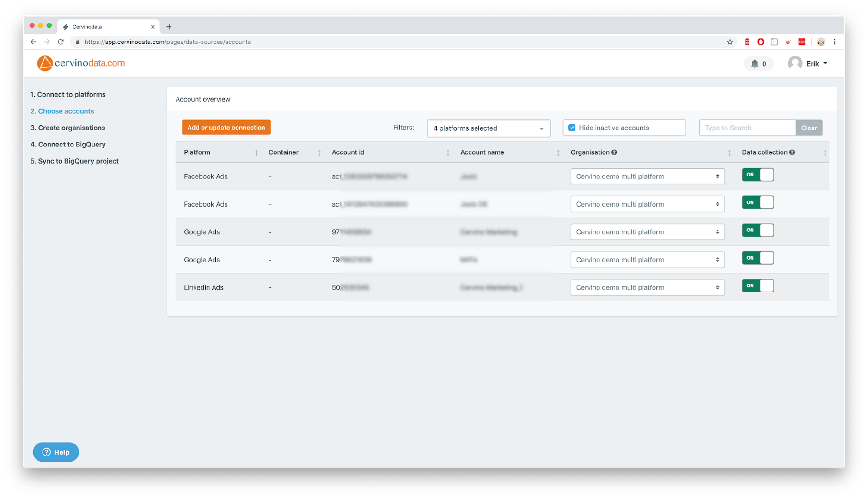The image size is (868, 499).
Task: Click the Organisation help question mark icon
Action: 614,152
